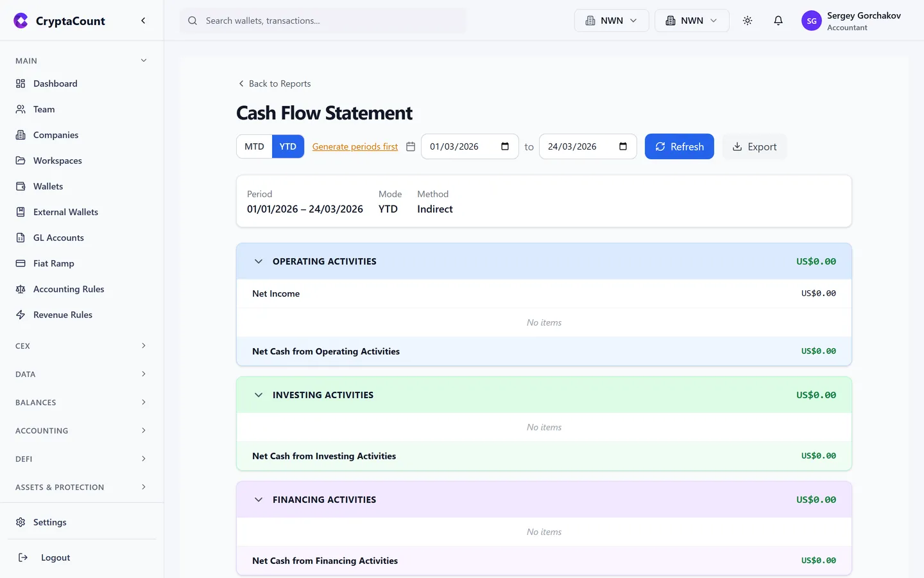The width and height of the screenshot is (924, 578).
Task: Open the second NWN workspace dropdown
Action: tap(692, 21)
